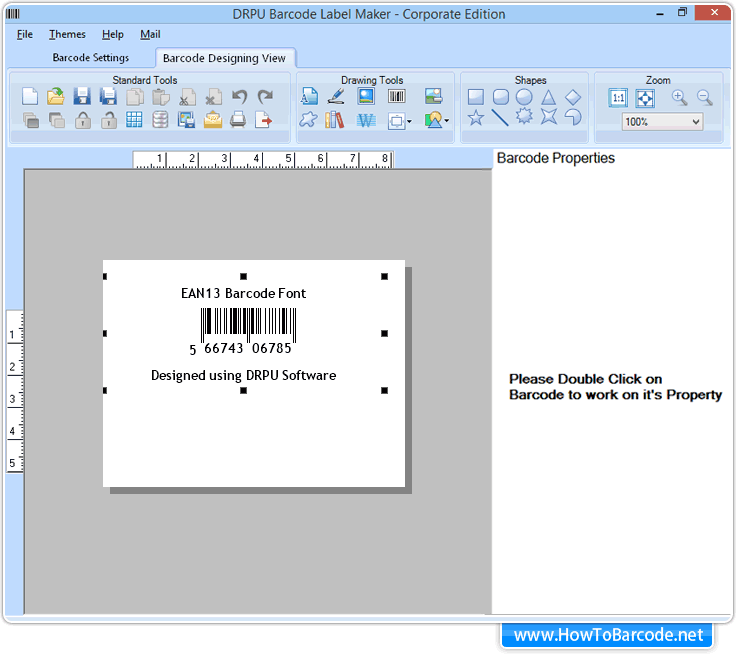The height and width of the screenshot is (655, 736).
Task: Insert the watermark image tool
Action: 433,97
